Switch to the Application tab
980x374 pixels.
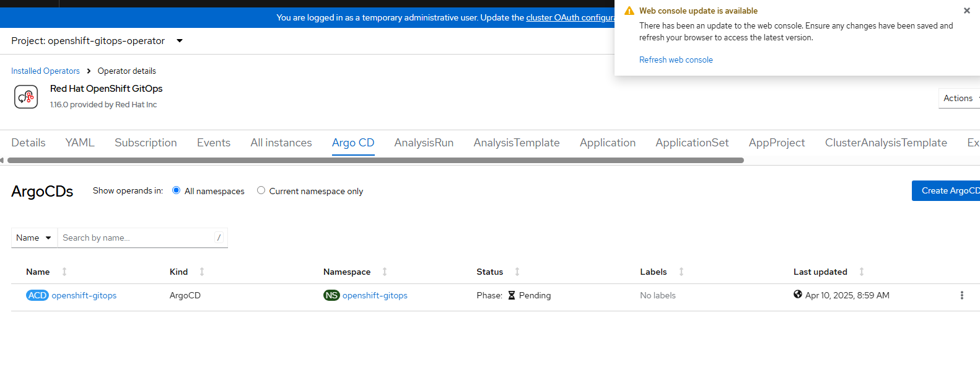608,143
